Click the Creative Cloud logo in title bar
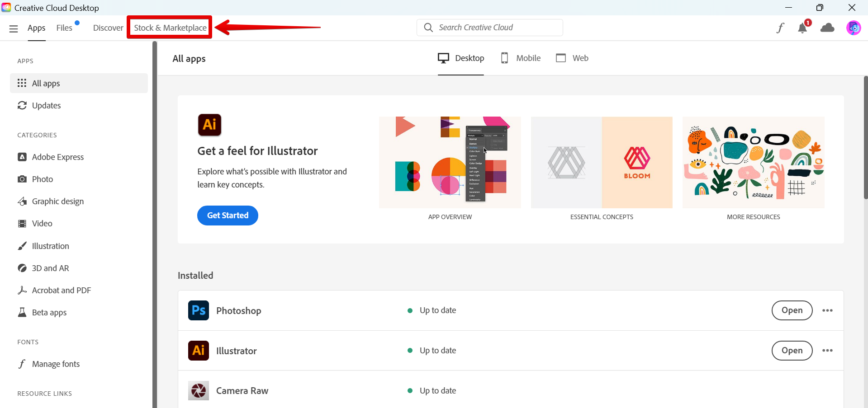The width and height of the screenshot is (868, 408). coord(6,8)
